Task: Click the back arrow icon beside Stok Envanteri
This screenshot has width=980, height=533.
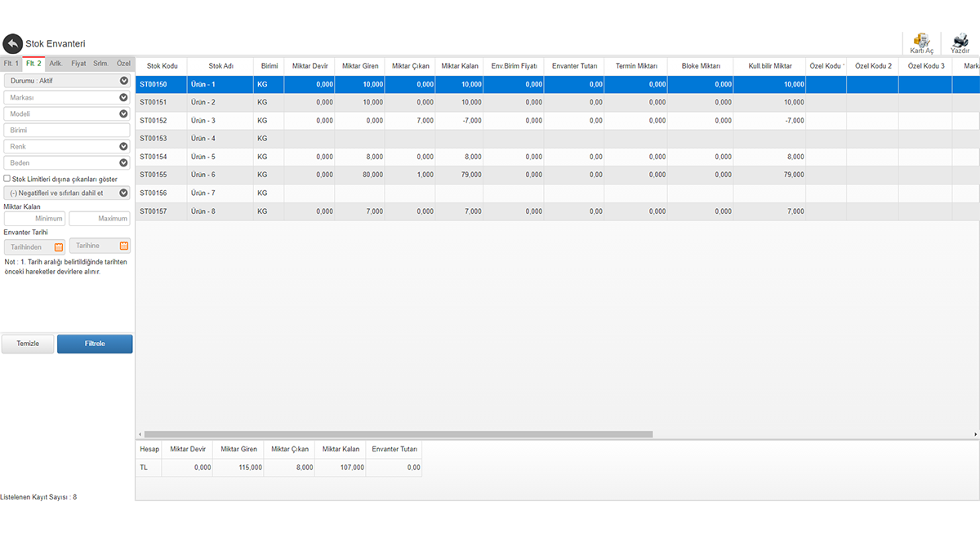Action: [12, 44]
